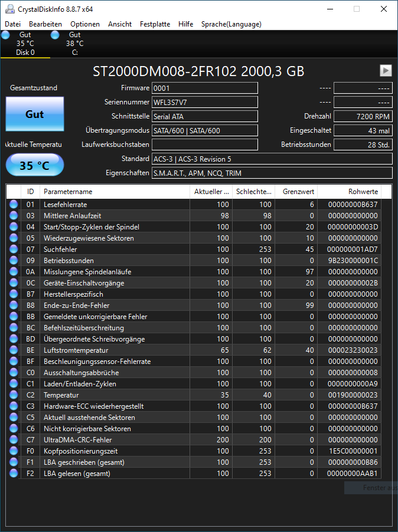Click status icon for Ende-zu-Ende-Fehler row
This screenshot has height=532, width=398.
[x=14, y=305]
